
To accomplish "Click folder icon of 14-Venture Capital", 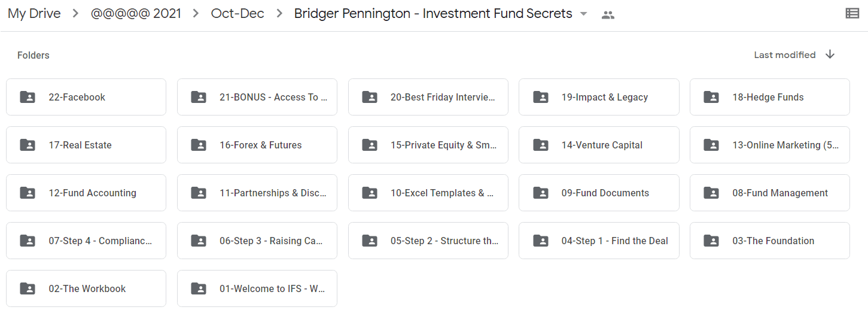I will click(x=540, y=145).
